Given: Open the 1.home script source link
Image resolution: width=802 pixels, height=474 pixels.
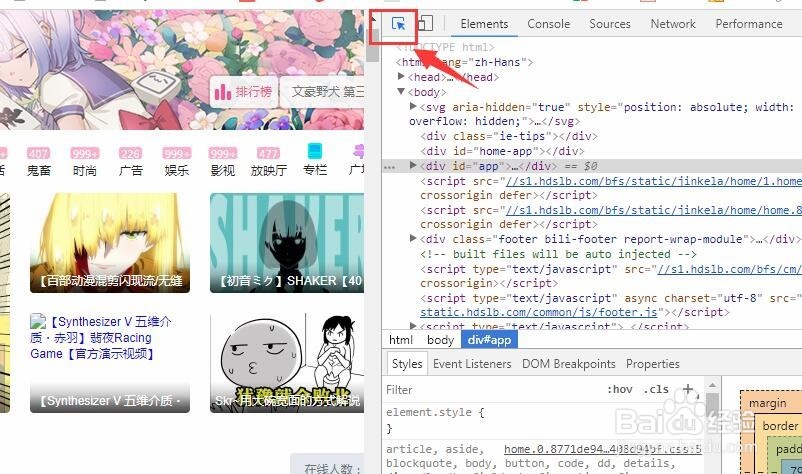Looking at the screenshot, I should (653, 181).
